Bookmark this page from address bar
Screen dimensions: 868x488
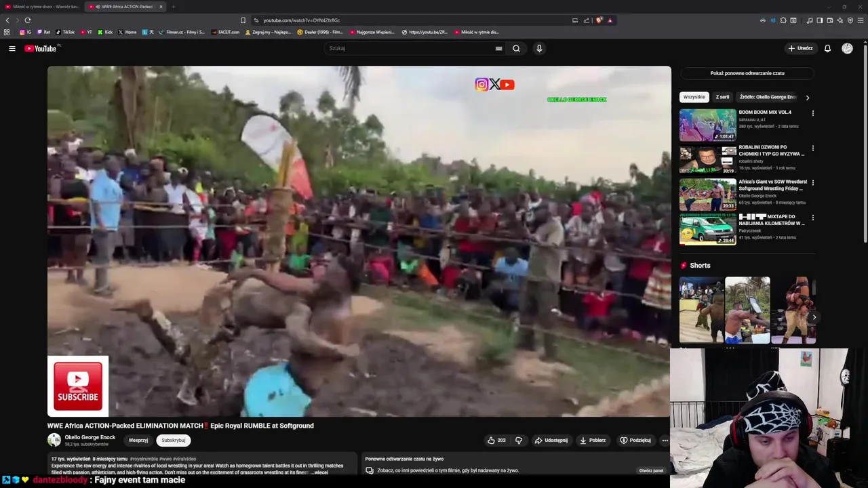(243, 20)
